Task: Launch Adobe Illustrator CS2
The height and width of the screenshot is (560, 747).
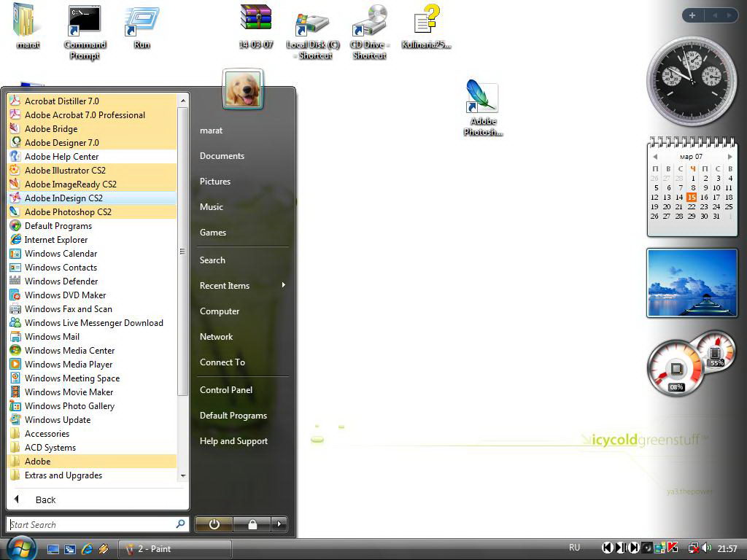Action: 93,170
